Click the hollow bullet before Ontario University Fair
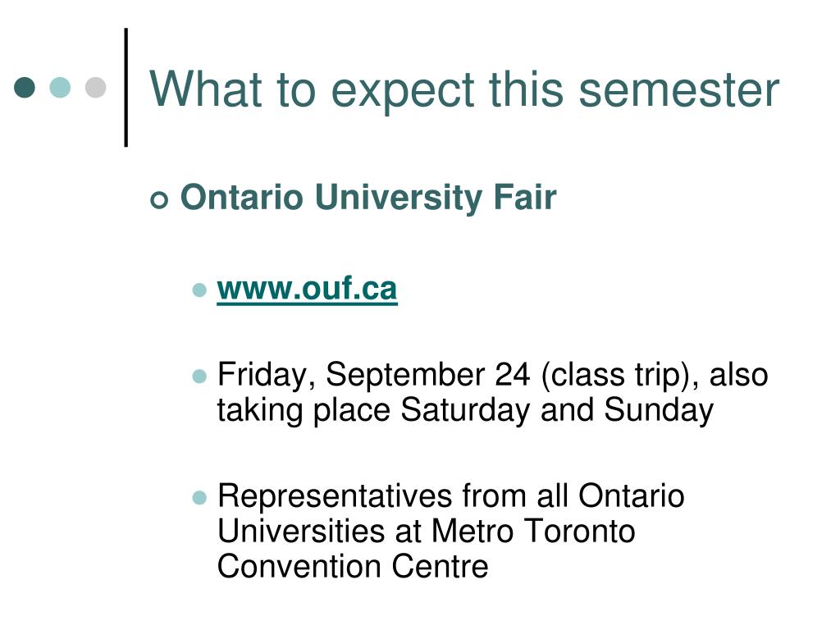The width and height of the screenshot is (840, 630). [159, 200]
